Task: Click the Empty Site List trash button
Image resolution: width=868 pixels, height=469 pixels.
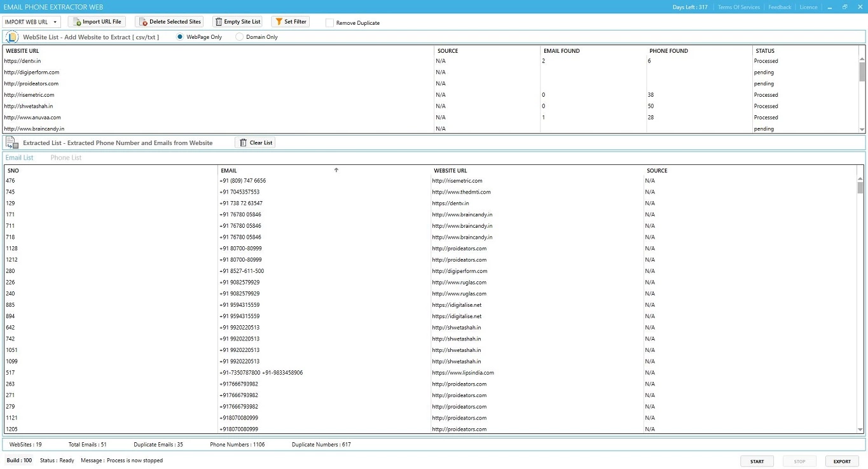Action: 237,22
